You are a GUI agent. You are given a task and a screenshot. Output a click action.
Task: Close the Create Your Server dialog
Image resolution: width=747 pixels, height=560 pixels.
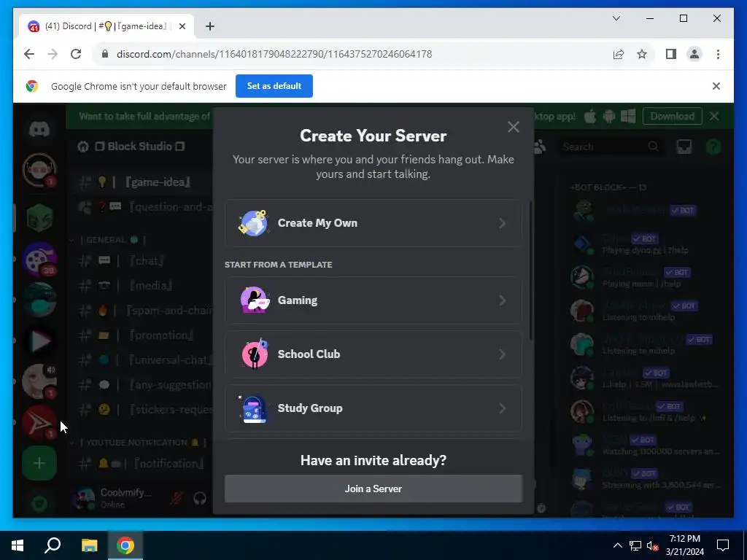[513, 127]
